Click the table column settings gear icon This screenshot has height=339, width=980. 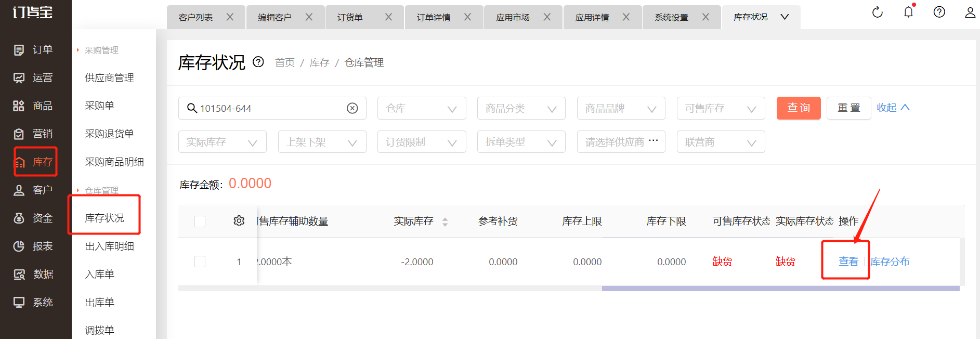pos(239,221)
